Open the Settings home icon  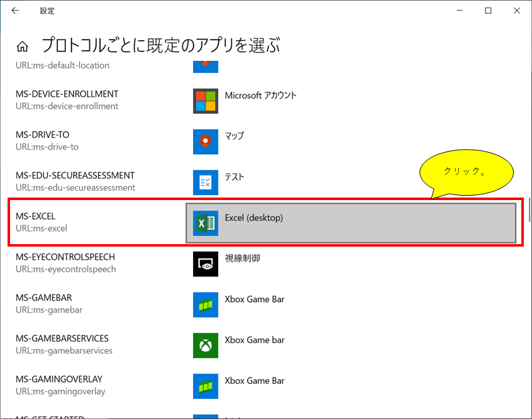pyautogui.click(x=23, y=46)
